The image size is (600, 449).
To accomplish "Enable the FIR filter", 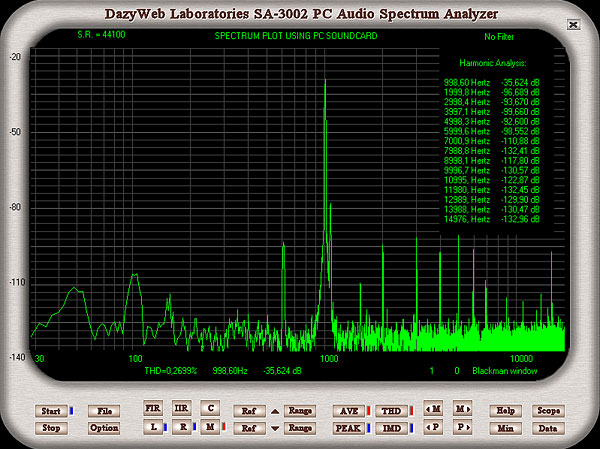I will point(153,409).
